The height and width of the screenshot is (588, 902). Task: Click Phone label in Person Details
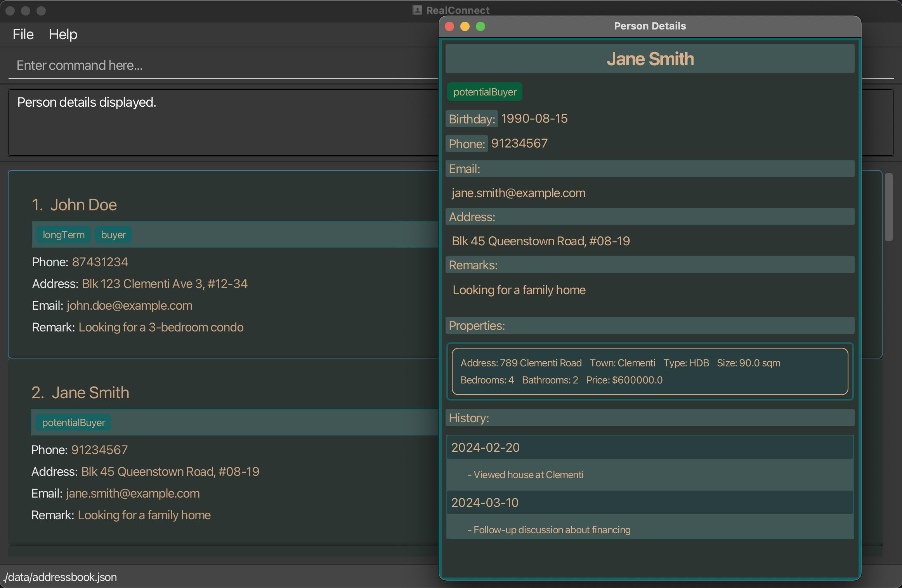(467, 144)
